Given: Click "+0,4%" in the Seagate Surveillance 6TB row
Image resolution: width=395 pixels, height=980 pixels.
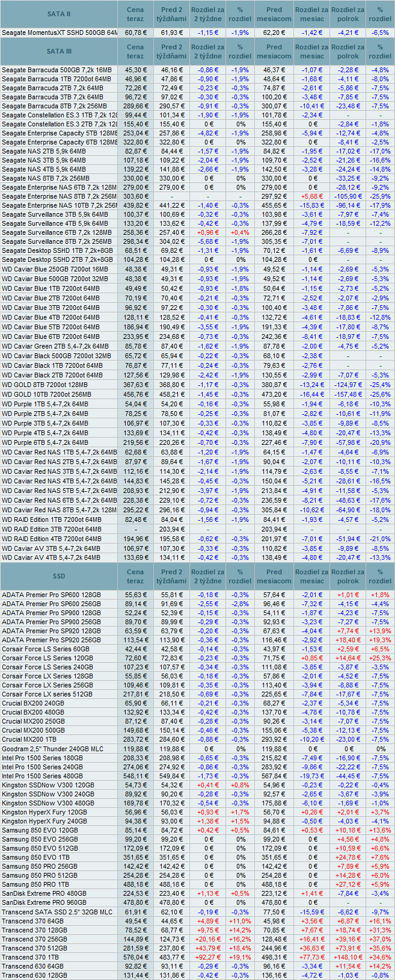Looking at the screenshot, I should [x=240, y=232].
